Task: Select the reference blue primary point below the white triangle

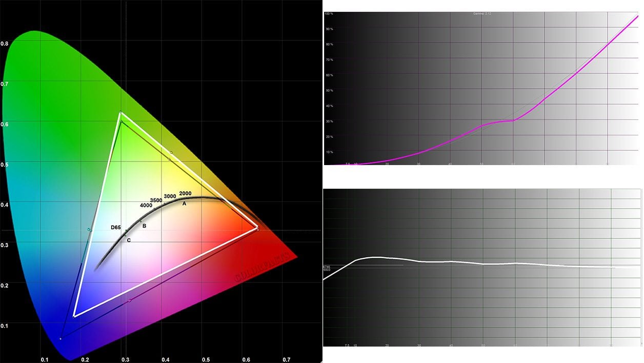Action: tap(61, 339)
